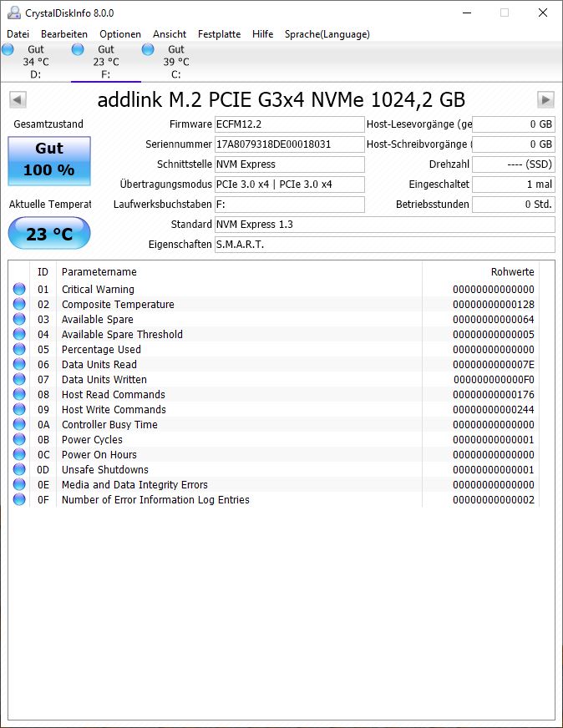Viewport: 563px width, 728px height.
Task: Click the Laufwerksbuchstaben field F:
Action: point(289,205)
